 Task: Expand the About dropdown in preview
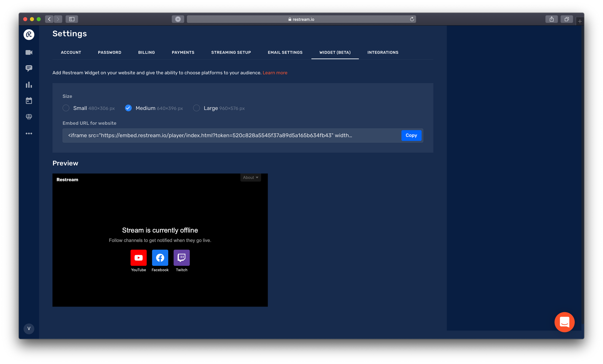pos(251,177)
